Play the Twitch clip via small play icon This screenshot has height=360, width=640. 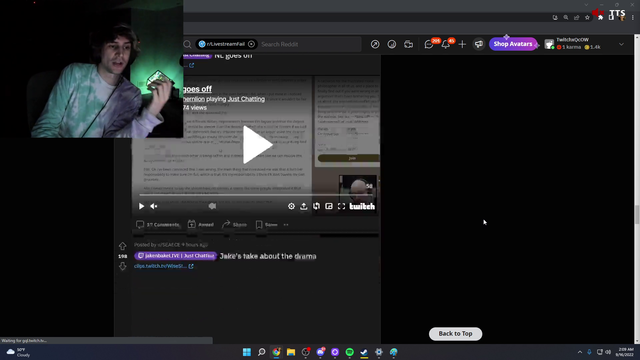(141, 207)
